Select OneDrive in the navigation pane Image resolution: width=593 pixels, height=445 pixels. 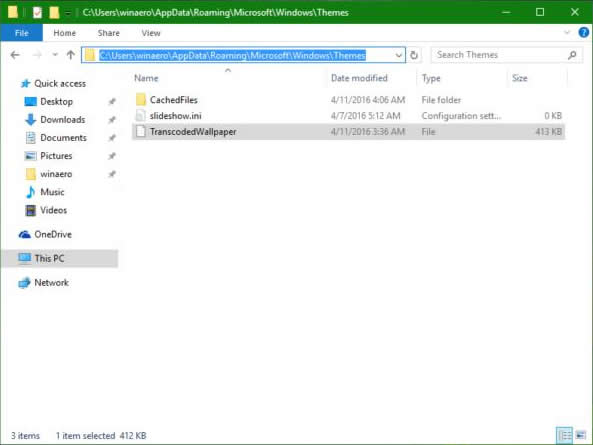pyautogui.click(x=53, y=235)
